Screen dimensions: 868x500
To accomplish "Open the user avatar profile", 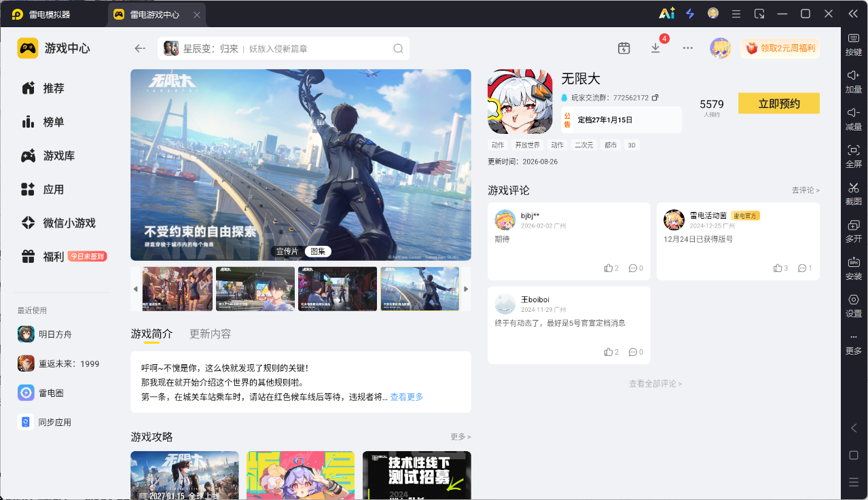I will point(720,48).
